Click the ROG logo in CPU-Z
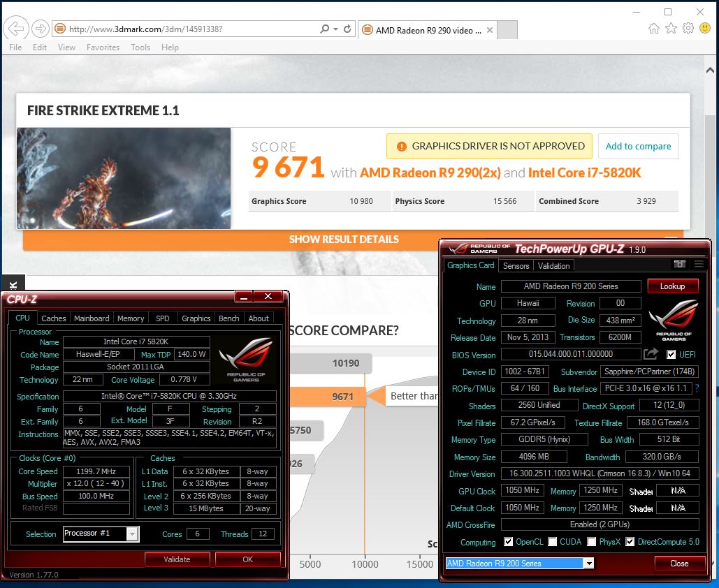Screen dimensions: 719x588 pyautogui.click(x=246, y=360)
